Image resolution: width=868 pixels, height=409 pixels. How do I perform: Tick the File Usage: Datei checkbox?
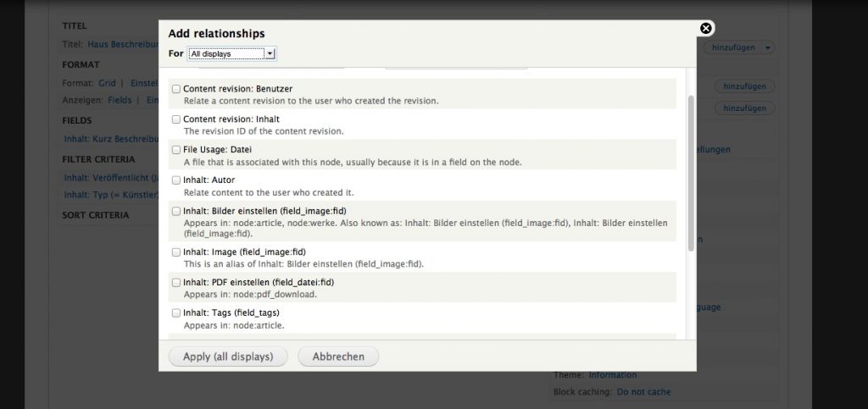click(176, 150)
